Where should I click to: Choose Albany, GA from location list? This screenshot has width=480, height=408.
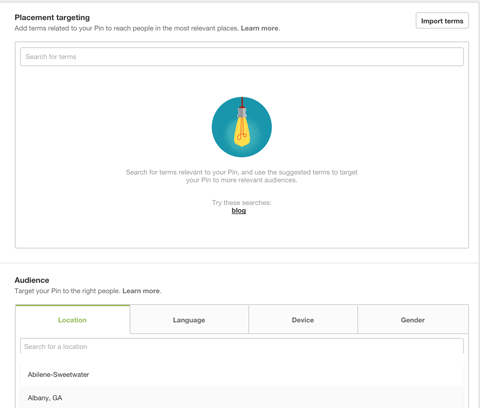(x=242, y=398)
